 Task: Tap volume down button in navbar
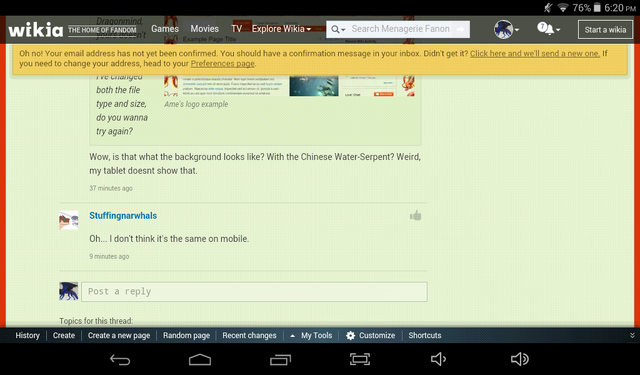point(439,359)
